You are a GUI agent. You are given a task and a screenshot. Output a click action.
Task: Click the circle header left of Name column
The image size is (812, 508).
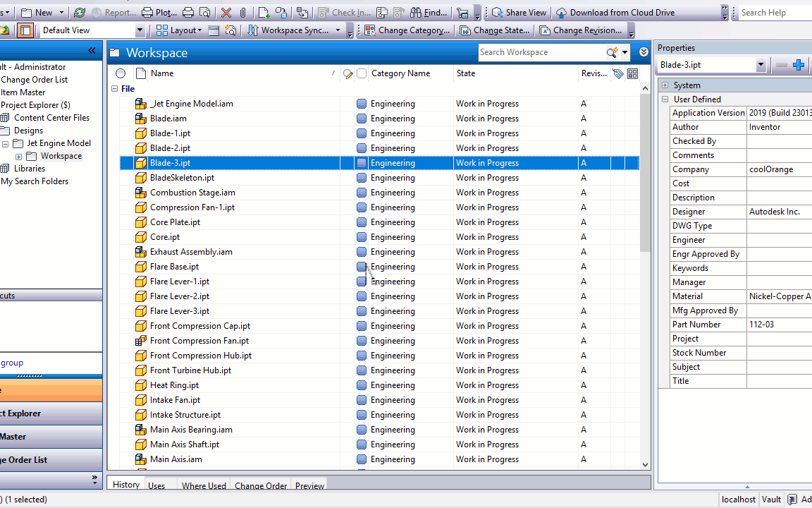point(121,73)
